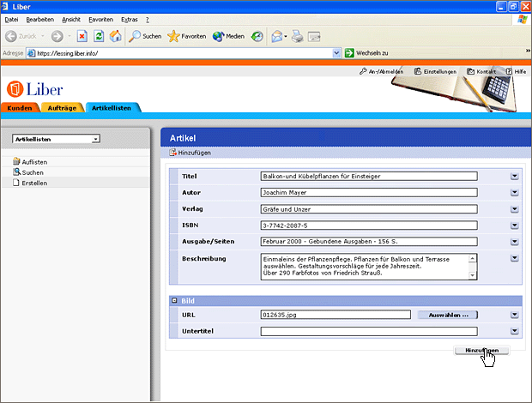Click the Windows flag logo icon
Image resolution: width=532 pixels, height=403 pixels.
[x=523, y=20]
